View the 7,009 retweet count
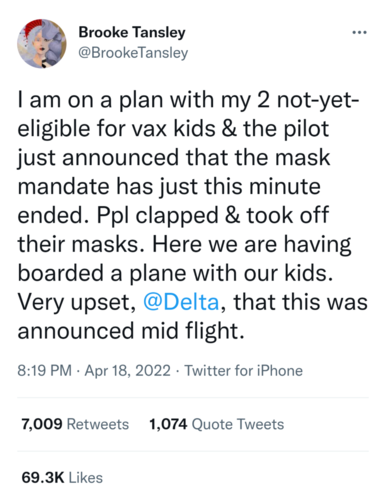Image resolution: width=386 pixels, height=500 pixels. pos(42,424)
